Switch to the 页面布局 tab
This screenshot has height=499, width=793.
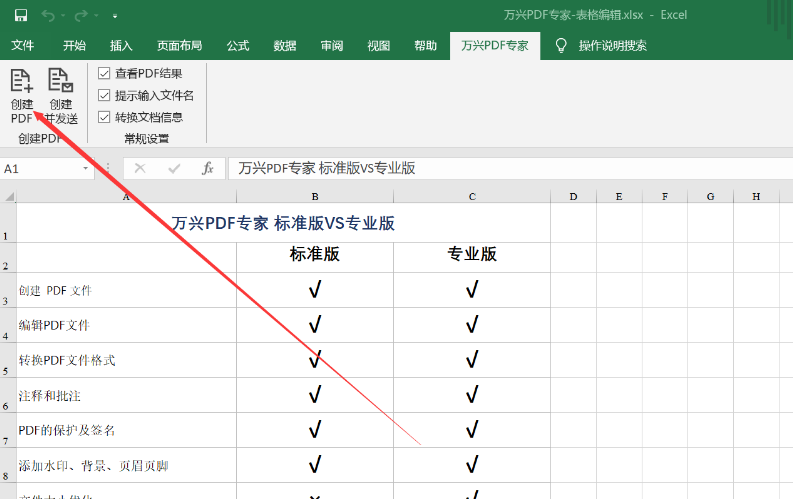(180, 46)
